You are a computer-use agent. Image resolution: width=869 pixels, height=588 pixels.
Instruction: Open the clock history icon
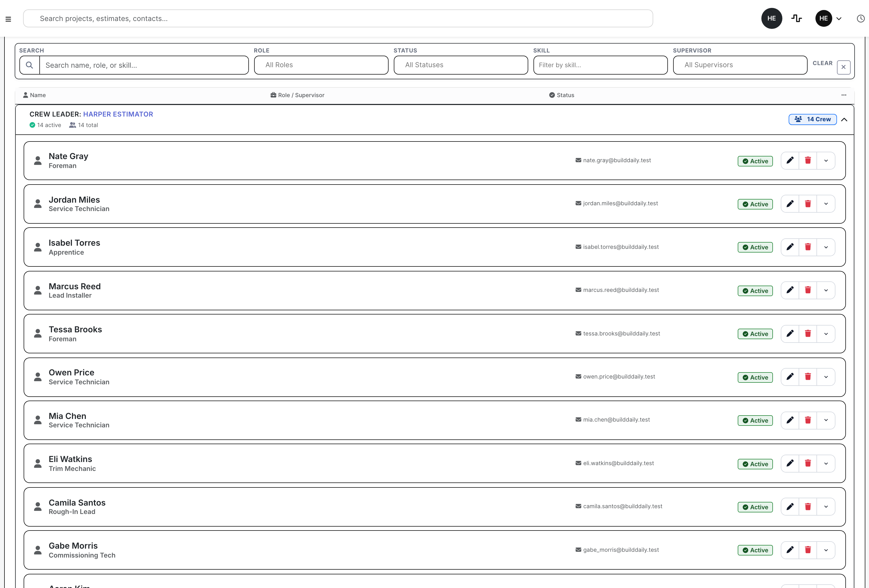click(860, 19)
